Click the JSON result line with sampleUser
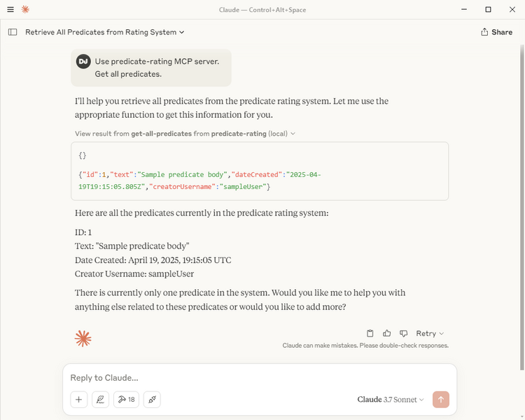 199,181
